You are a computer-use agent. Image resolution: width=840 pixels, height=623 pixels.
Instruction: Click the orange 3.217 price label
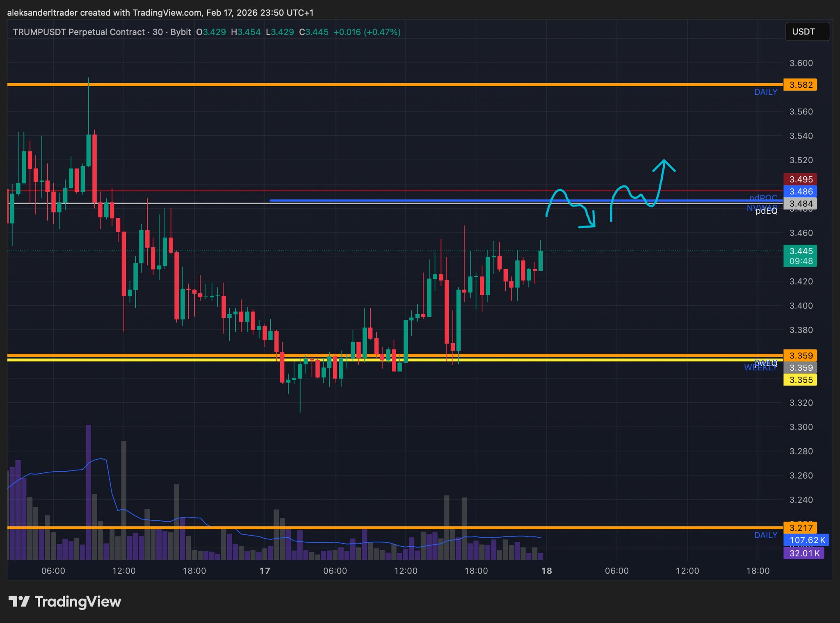point(800,528)
